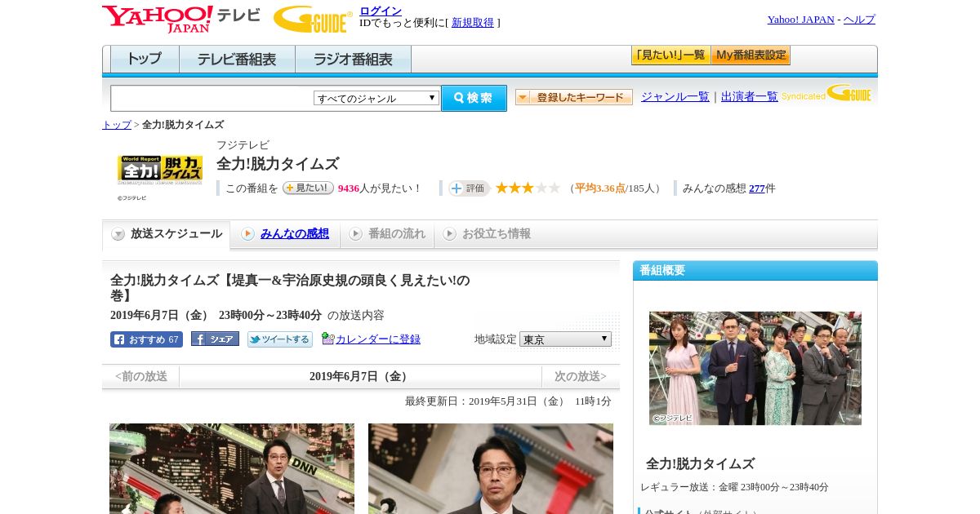Open the みんなの感想 tab
This screenshot has width=980, height=514.
coord(295,234)
